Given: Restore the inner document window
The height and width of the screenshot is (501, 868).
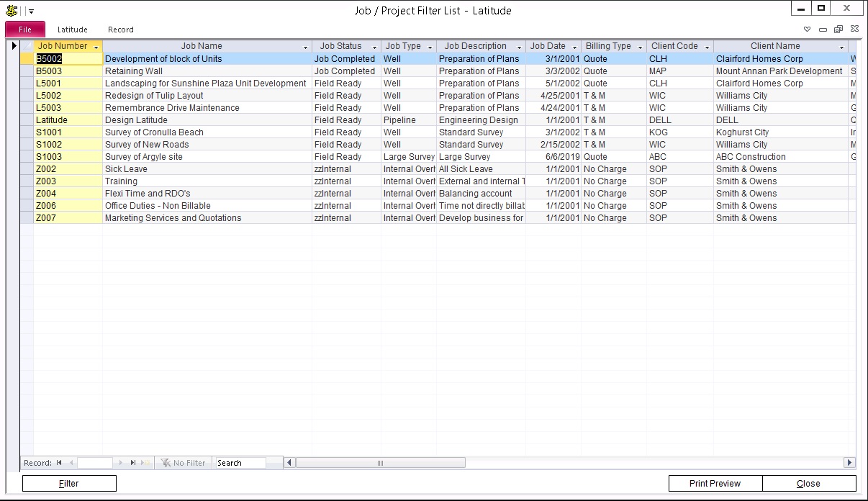Looking at the screenshot, I should coord(838,30).
